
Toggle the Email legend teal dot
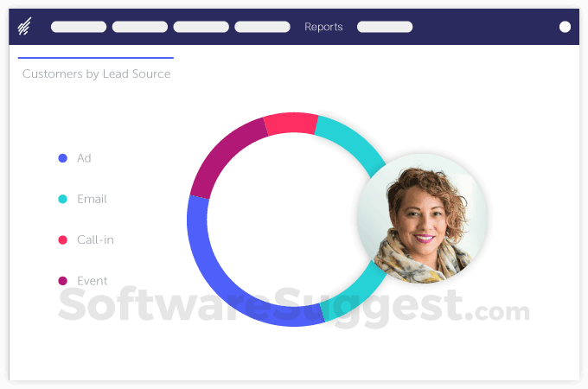[x=62, y=199]
